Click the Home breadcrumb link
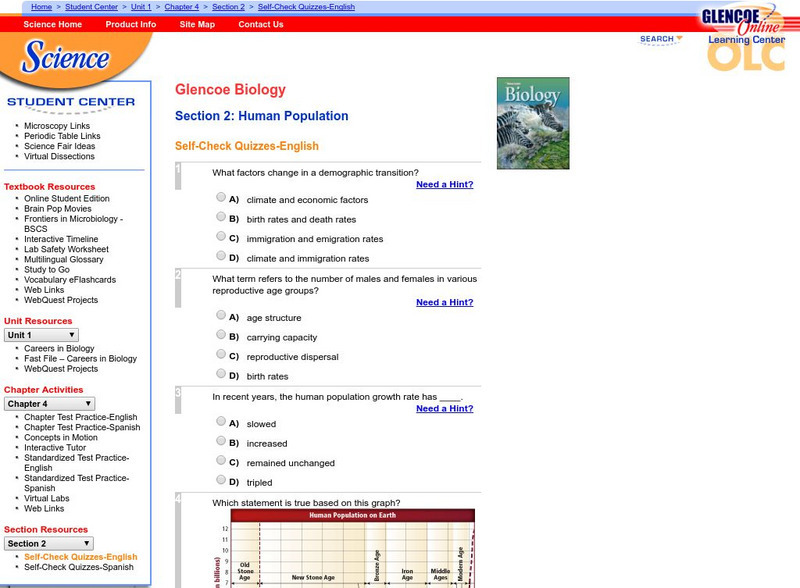The image size is (800, 588). [x=41, y=7]
